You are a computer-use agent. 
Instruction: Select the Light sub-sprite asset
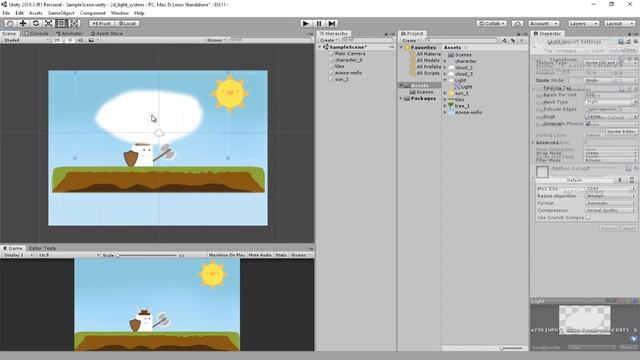(466, 87)
